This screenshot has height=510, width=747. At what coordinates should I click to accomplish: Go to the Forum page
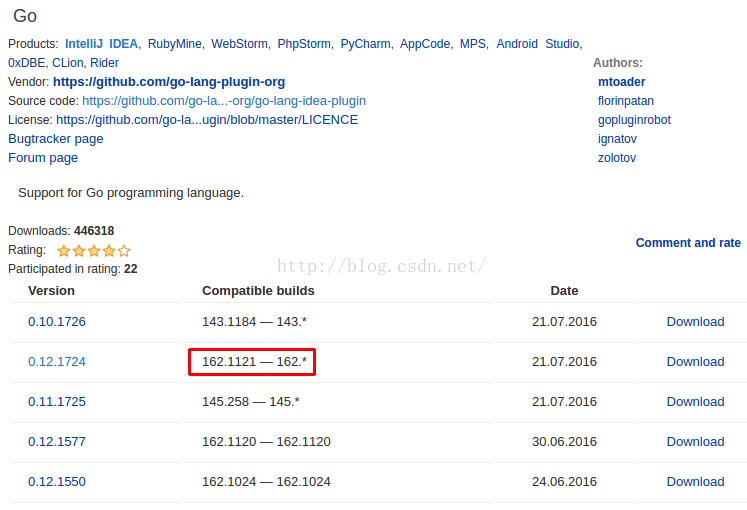(x=43, y=158)
